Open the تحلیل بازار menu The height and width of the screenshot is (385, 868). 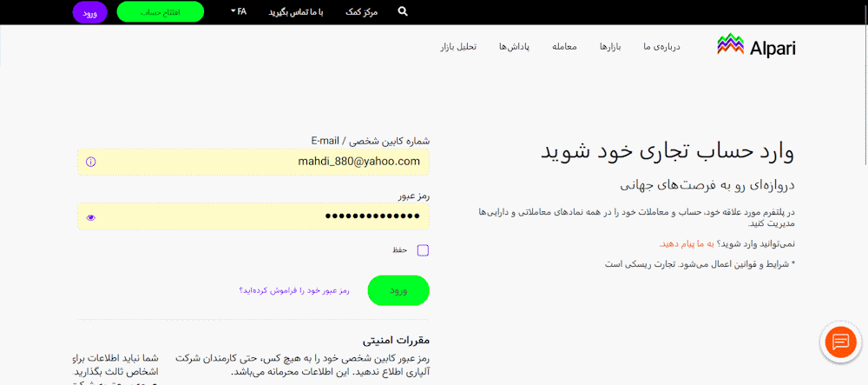[x=458, y=47]
